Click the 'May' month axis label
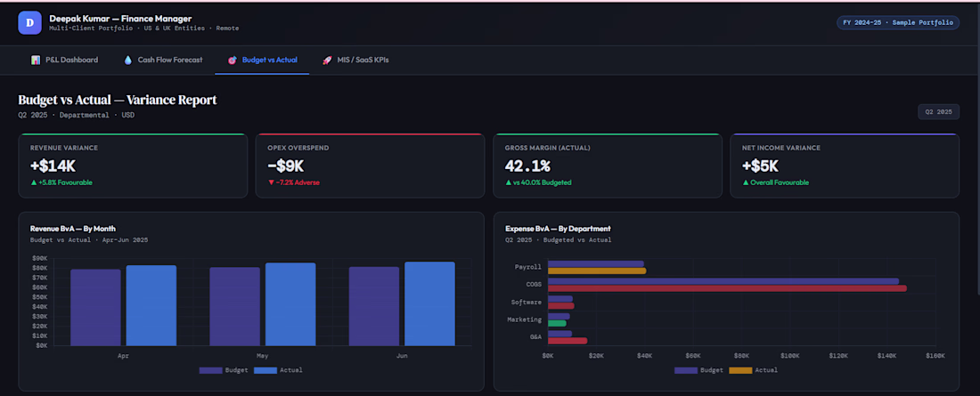Viewport: 980px width, 396px height. tap(263, 355)
